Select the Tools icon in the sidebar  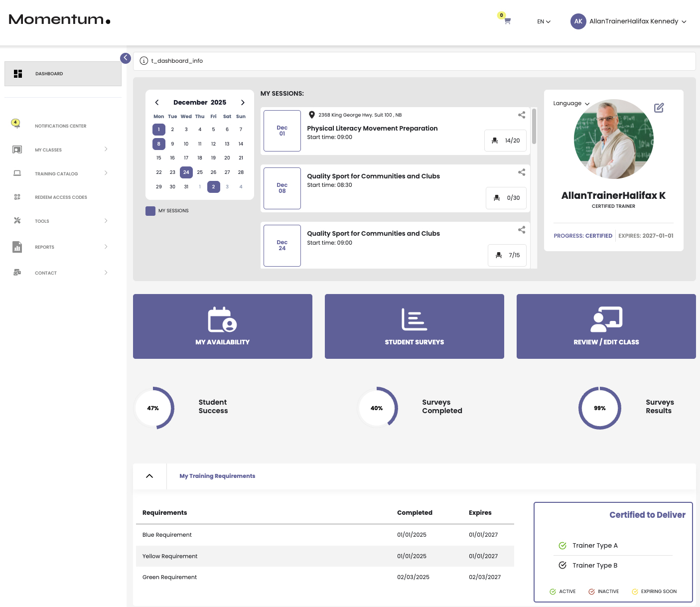pos(17,221)
